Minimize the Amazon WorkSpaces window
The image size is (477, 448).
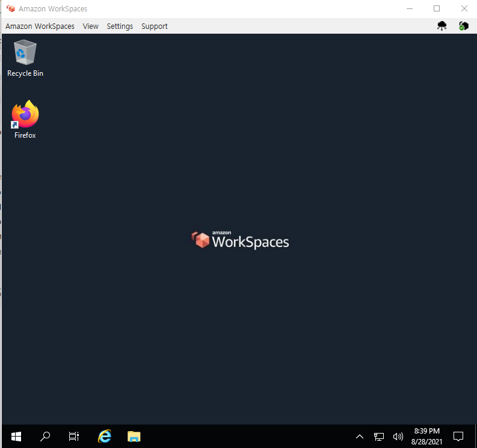[410, 8]
